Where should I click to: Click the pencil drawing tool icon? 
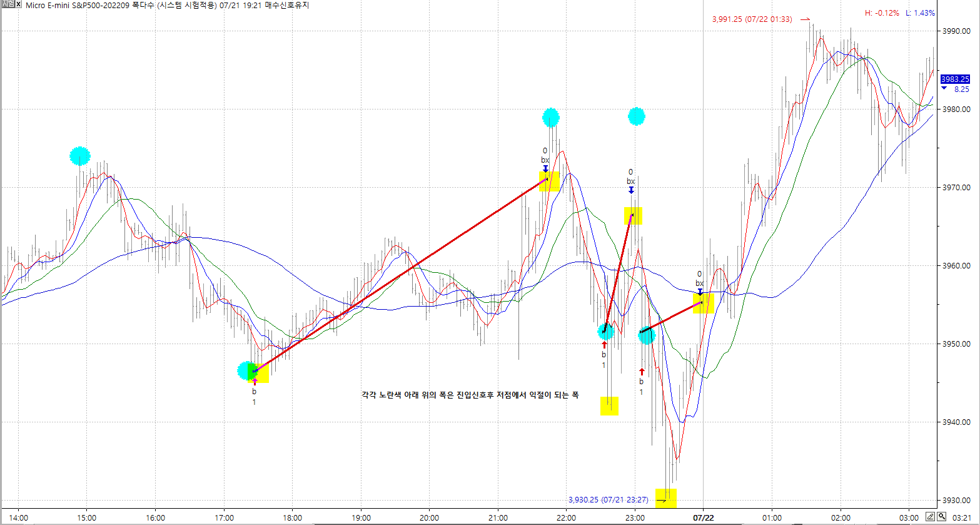point(931,516)
